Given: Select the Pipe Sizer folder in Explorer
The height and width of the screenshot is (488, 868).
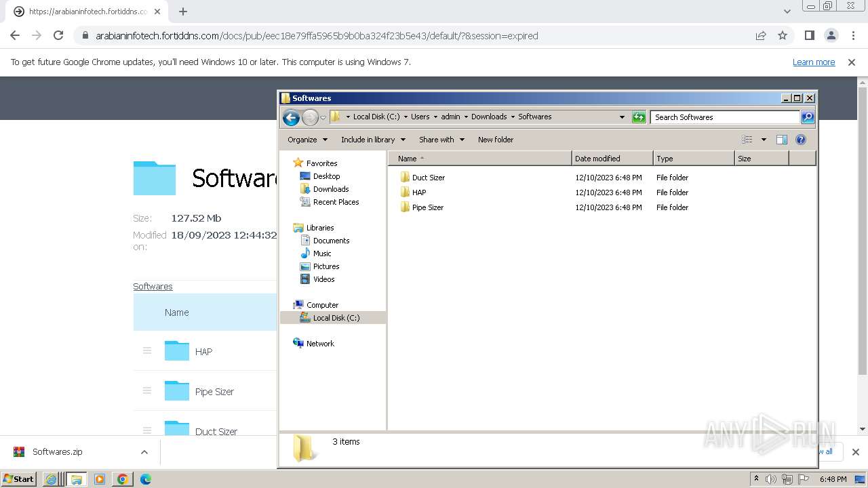Looking at the screenshot, I should pyautogui.click(x=421, y=207).
